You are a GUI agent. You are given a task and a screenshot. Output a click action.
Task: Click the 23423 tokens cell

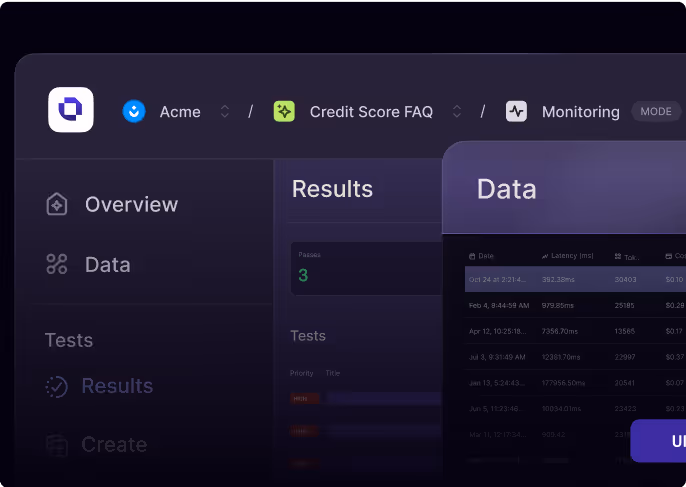coord(625,409)
